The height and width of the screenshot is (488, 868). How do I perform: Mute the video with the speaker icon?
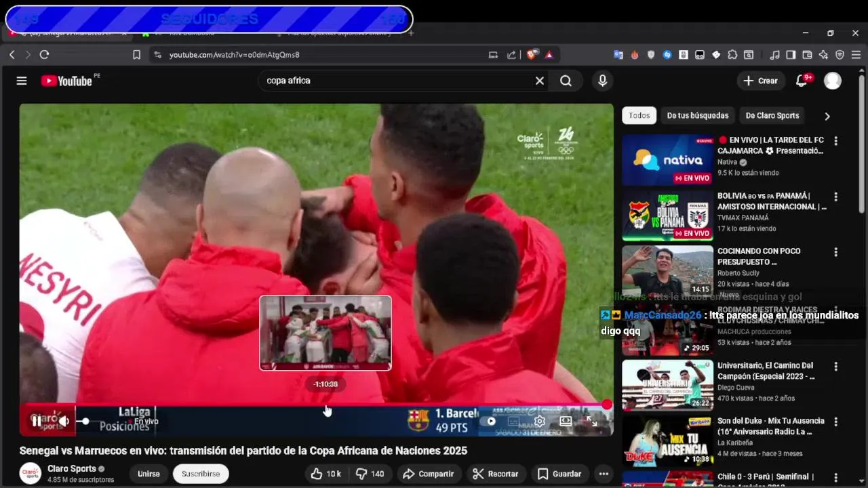(63, 421)
